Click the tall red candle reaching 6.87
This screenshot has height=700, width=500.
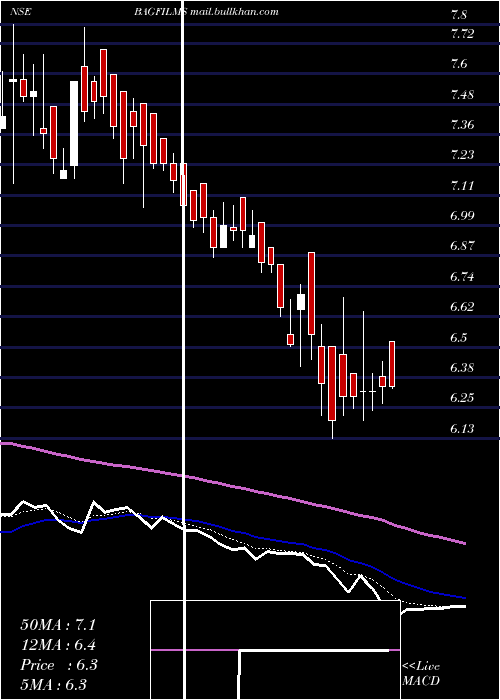pyautogui.click(x=311, y=293)
